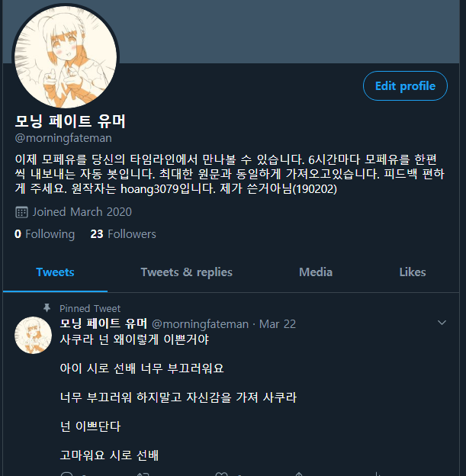Open the large profile avatar picture

[x=66, y=56]
